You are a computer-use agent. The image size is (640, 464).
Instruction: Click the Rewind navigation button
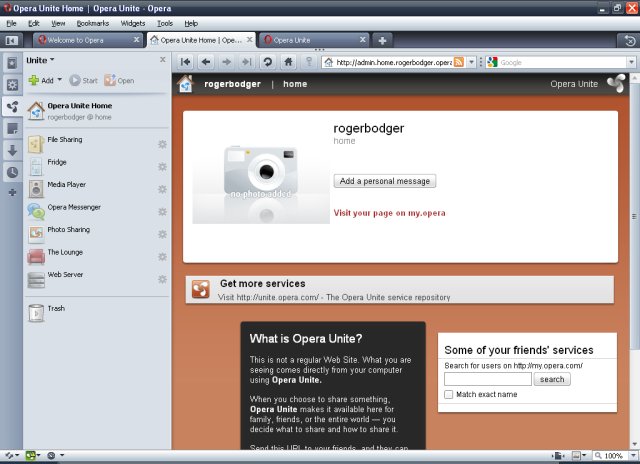point(186,62)
